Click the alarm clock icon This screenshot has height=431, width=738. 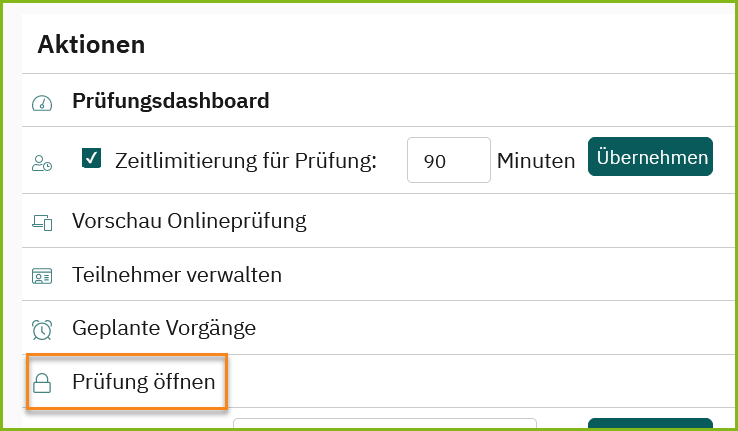coord(42,330)
